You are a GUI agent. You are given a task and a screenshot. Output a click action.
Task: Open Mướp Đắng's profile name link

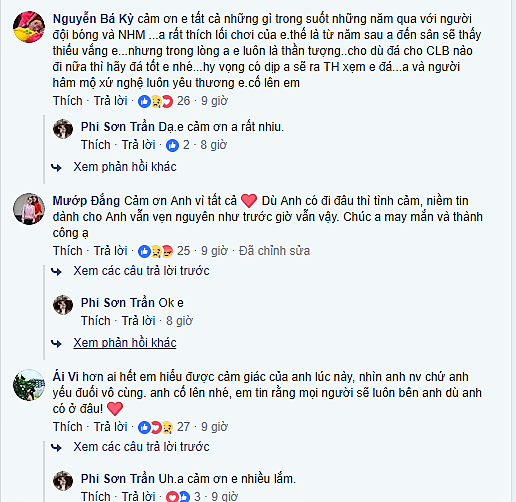(86, 201)
